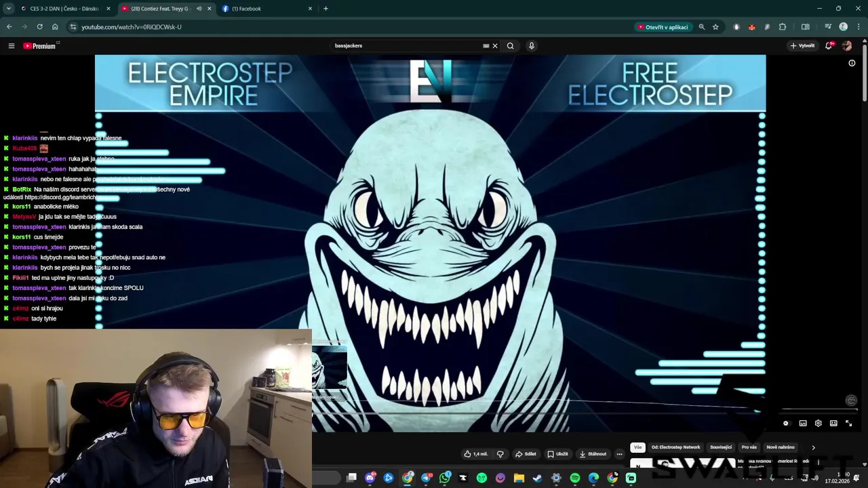Open the browser extensions puzzle menu
This screenshot has width=868, height=488.
(783, 27)
